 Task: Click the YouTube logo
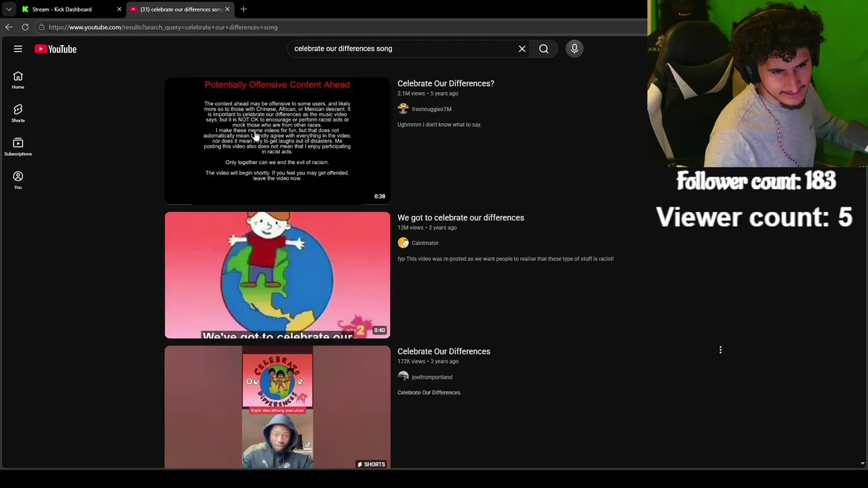click(x=56, y=49)
